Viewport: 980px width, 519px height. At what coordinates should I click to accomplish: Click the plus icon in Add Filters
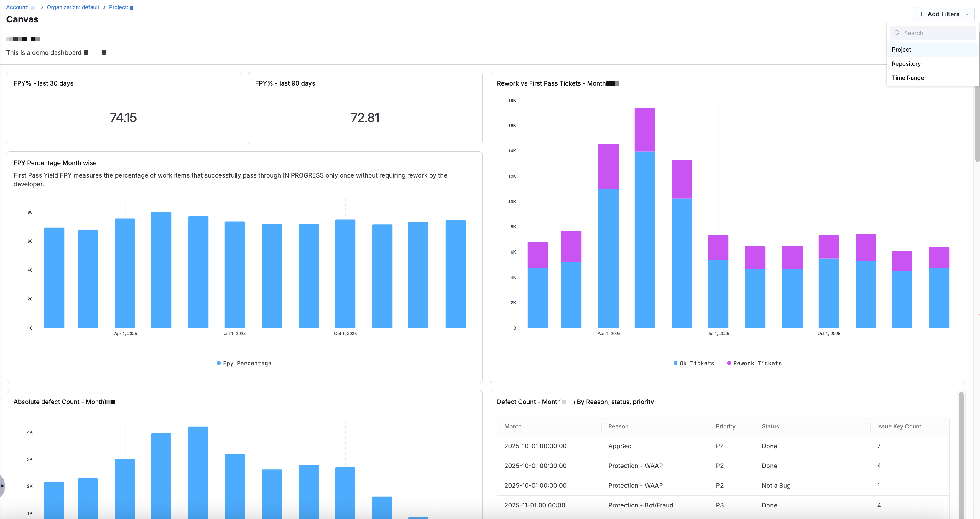pyautogui.click(x=921, y=14)
